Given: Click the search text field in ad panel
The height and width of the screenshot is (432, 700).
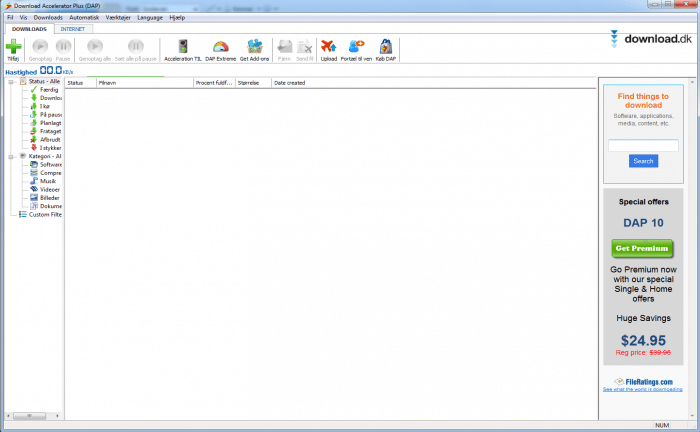Looking at the screenshot, I should [x=643, y=145].
